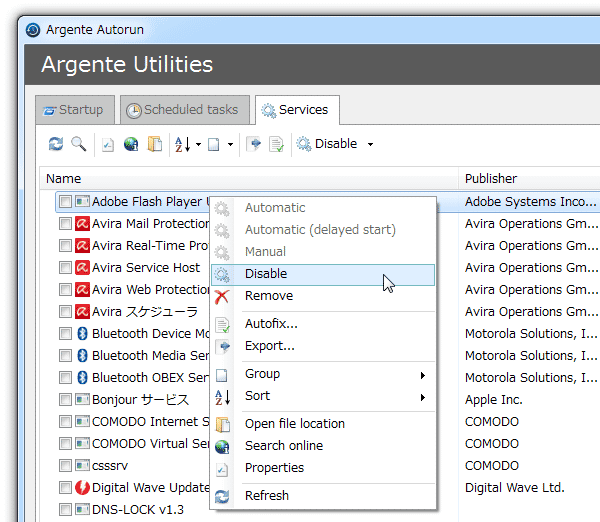
Task: Choose Export... in the context menu
Action: [323, 346]
